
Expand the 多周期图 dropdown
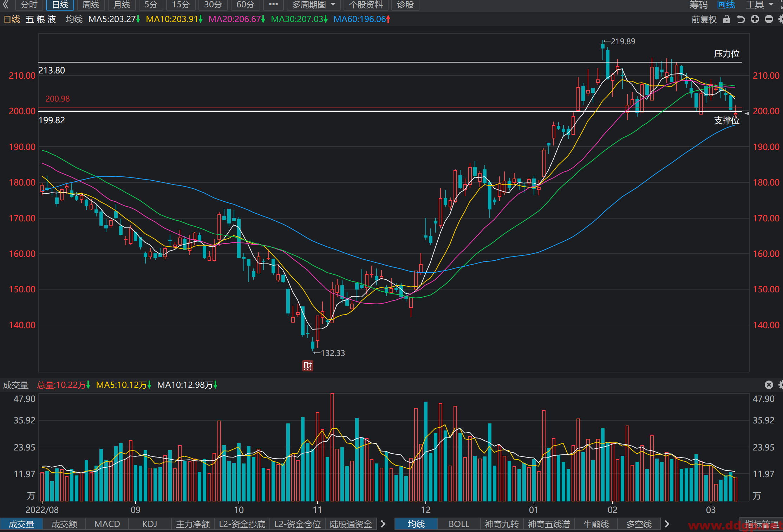pos(313,5)
